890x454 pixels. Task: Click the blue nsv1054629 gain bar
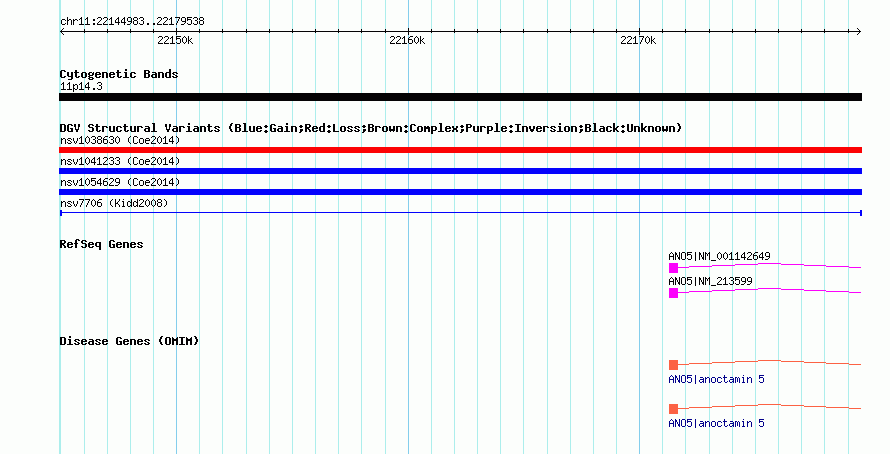(x=460, y=192)
